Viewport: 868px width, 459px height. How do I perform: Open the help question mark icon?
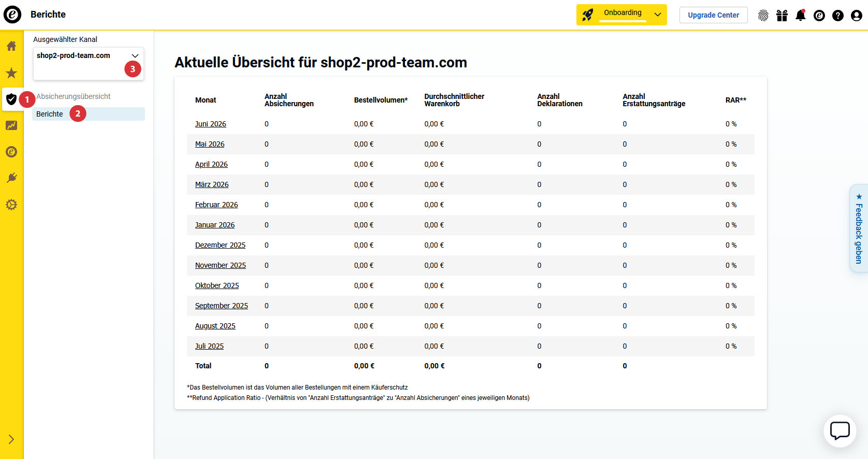[838, 16]
